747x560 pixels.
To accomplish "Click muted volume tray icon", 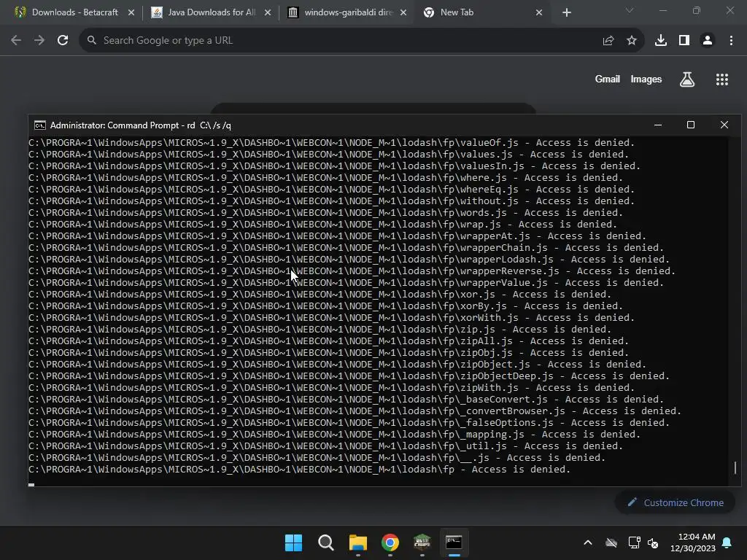I will pyautogui.click(x=653, y=542).
